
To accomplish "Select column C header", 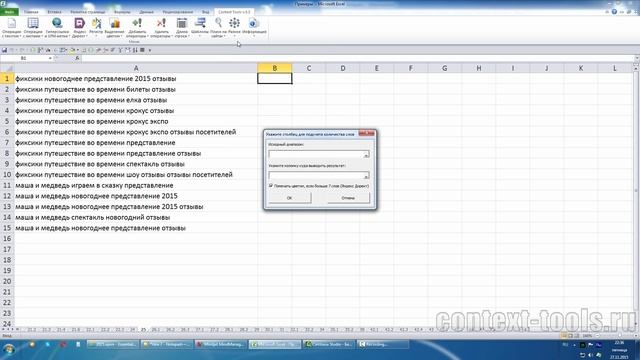I will (309, 68).
